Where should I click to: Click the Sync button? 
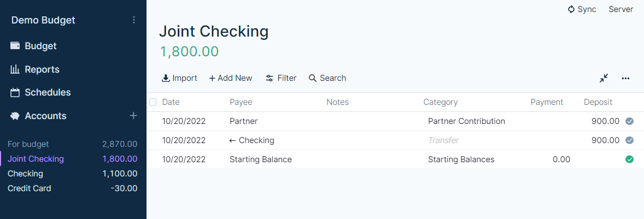582,9
